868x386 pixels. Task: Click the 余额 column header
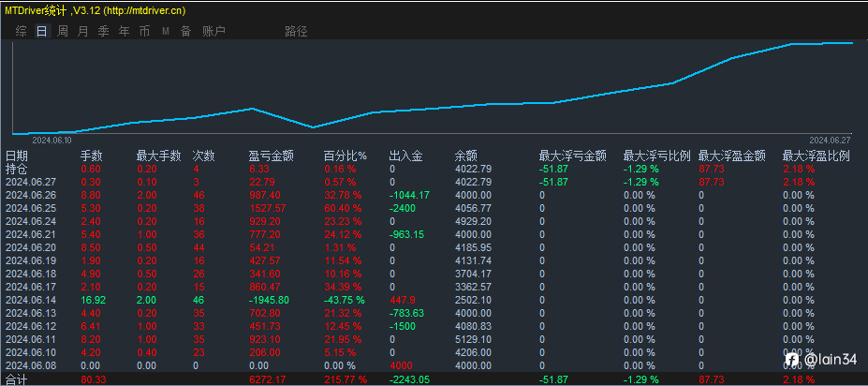pos(466,156)
